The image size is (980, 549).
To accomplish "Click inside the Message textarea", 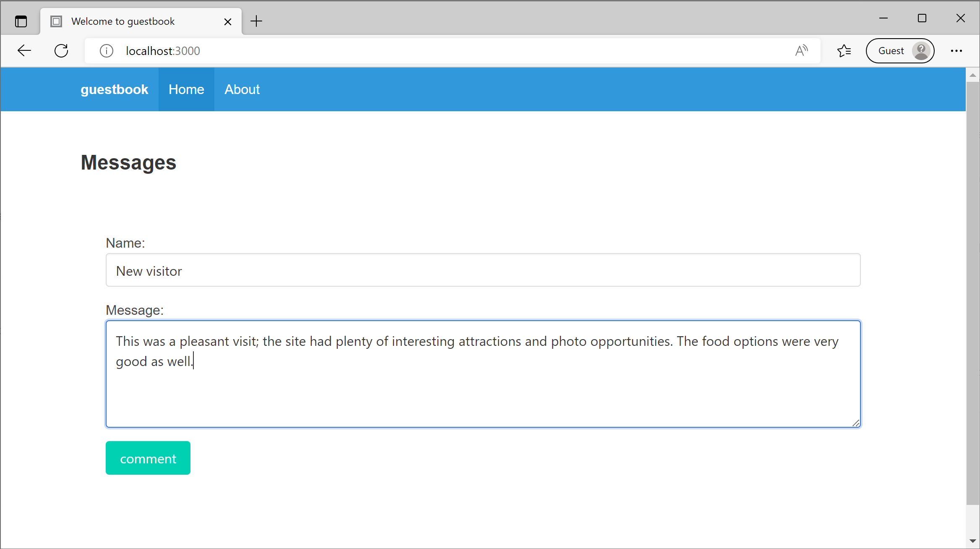I will tap(482, 374).
